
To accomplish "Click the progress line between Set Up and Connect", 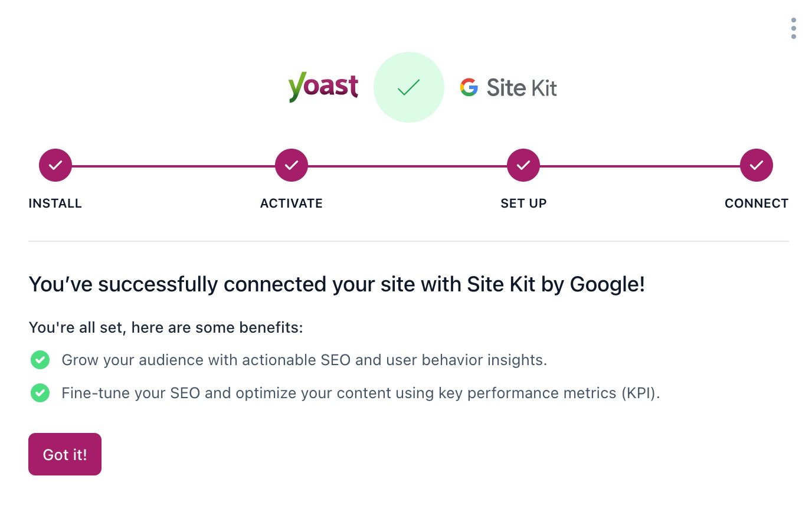I will tap(640, 166).
